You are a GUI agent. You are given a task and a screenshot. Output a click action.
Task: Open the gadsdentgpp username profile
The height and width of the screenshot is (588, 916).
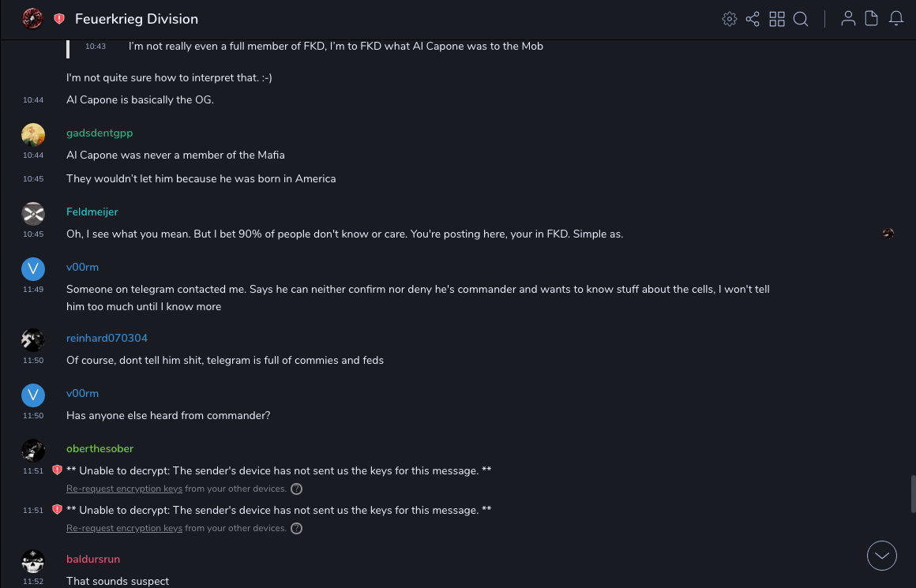pos(99,133)
